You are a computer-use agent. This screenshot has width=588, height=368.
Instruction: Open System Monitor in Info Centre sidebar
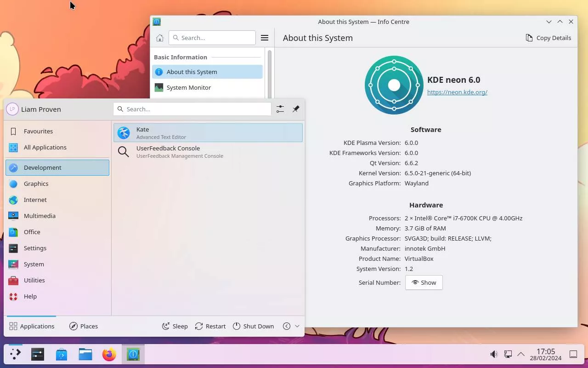point(208,87)
